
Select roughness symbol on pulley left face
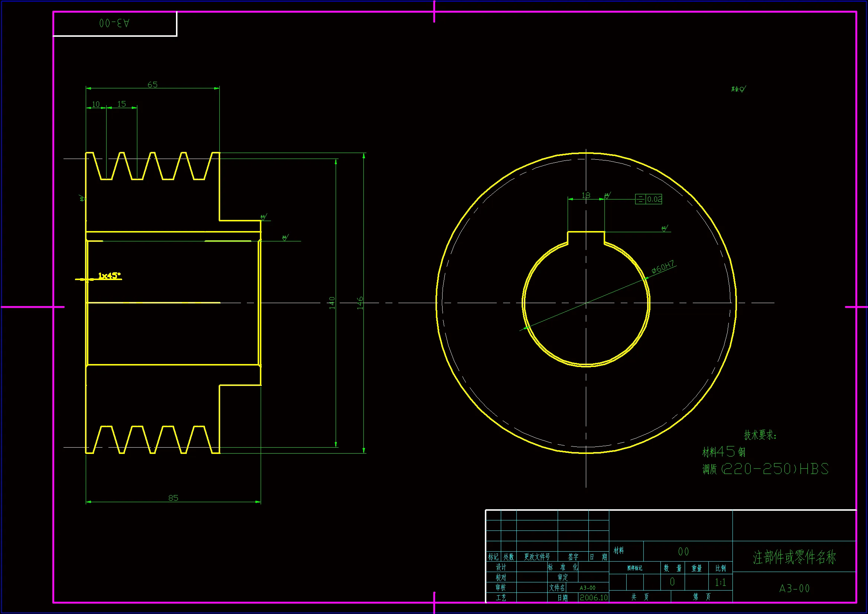[x=82, y=198]
